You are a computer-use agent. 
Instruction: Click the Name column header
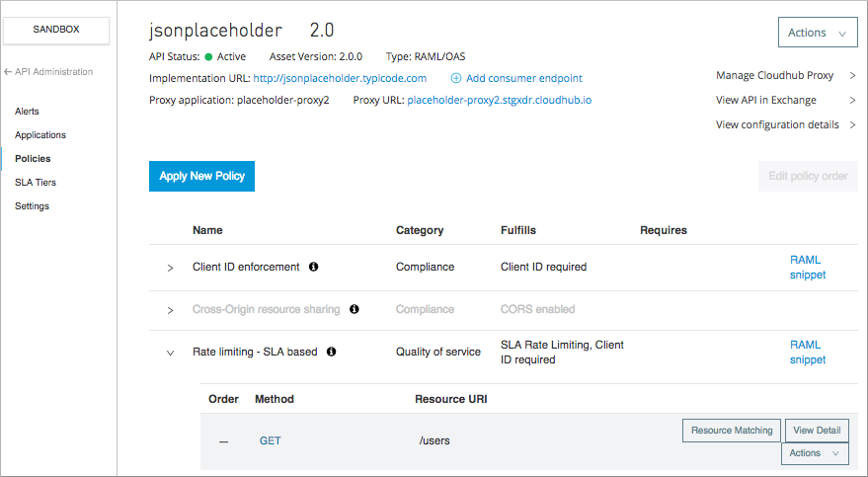pos(207,230)
